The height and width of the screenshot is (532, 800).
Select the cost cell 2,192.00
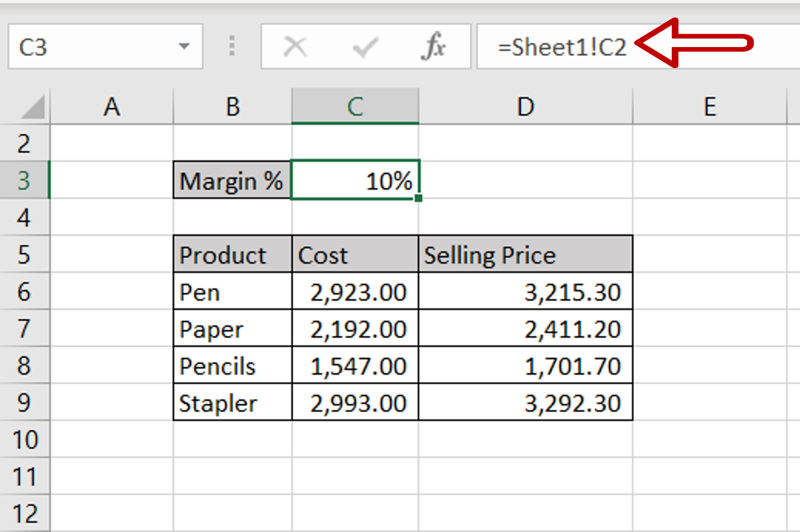[x=355, y=328]
